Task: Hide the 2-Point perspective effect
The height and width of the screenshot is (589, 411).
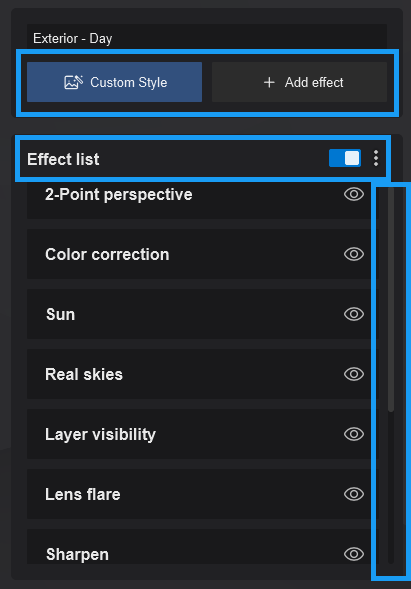Action: [354, 194]
